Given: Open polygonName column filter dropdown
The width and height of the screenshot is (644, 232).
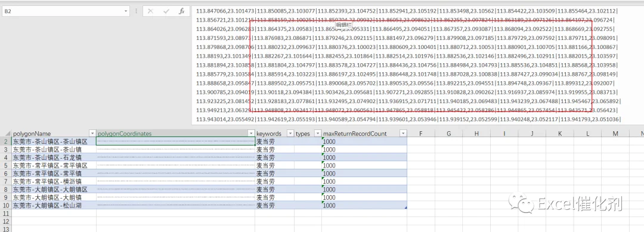Looking at the screenshot, I should tap(92, 134).
